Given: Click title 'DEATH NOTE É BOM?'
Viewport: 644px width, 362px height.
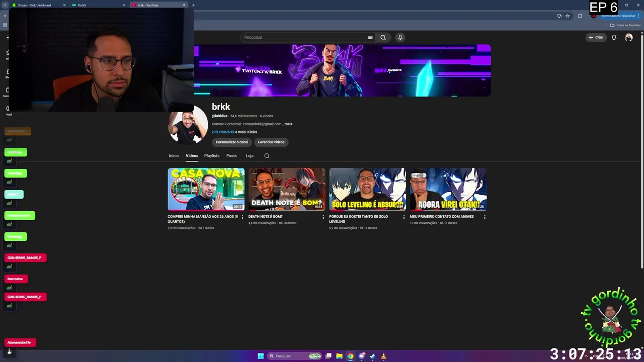Looking at the screenshot, I should point(265,217).
